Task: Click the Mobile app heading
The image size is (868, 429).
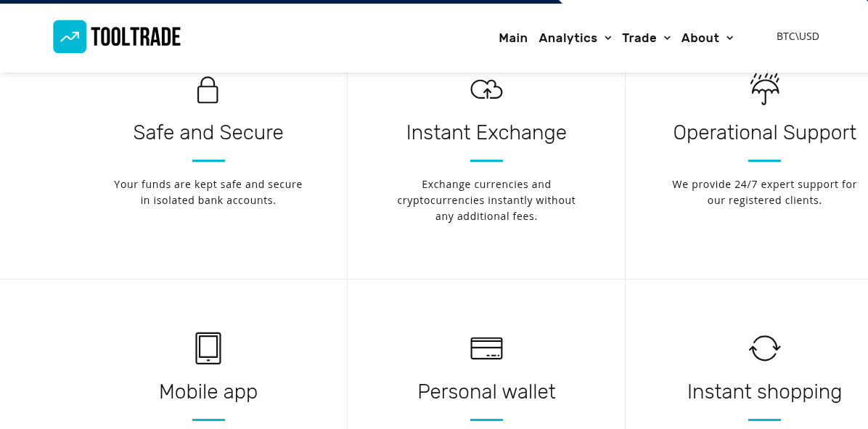Action: [x=208, y=391]
